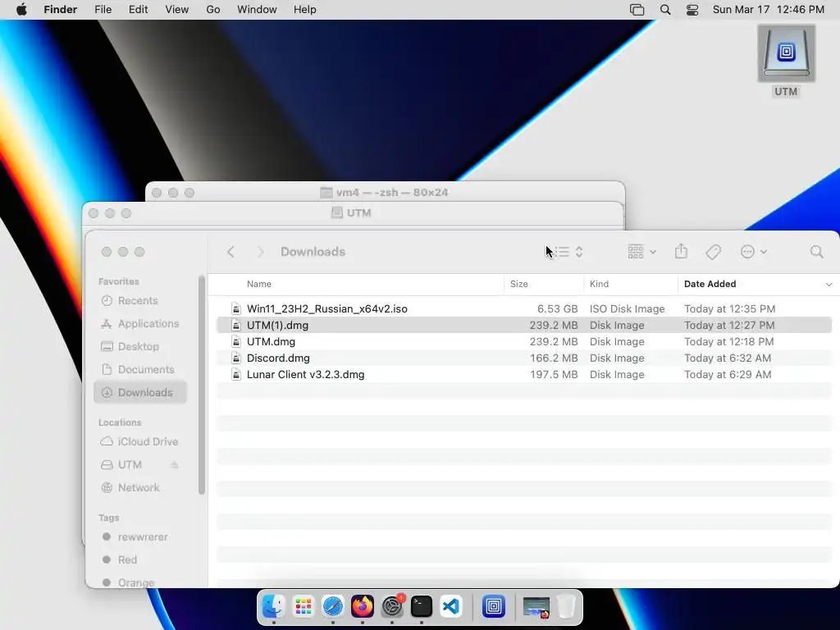Open Applications in the sidebar
The height and width of the screenshot is (630, 840).
[x=139, y=323]
